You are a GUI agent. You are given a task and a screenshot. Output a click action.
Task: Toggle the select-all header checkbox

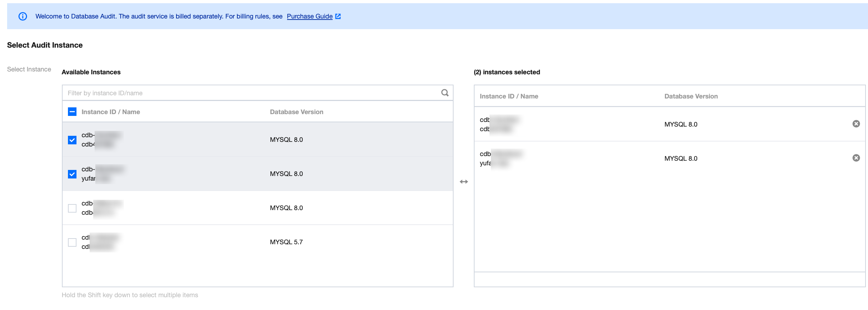point(72,112)
